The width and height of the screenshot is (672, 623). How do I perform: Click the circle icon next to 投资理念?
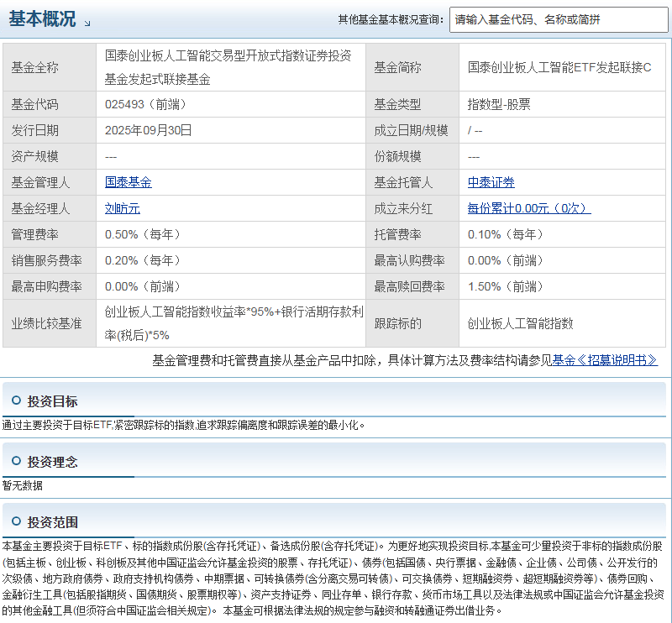16,461
